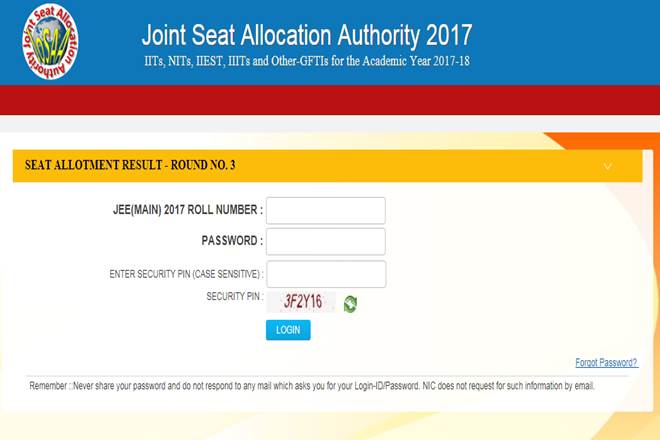Focus the JEE(Main) roll number field

(326, 211)
